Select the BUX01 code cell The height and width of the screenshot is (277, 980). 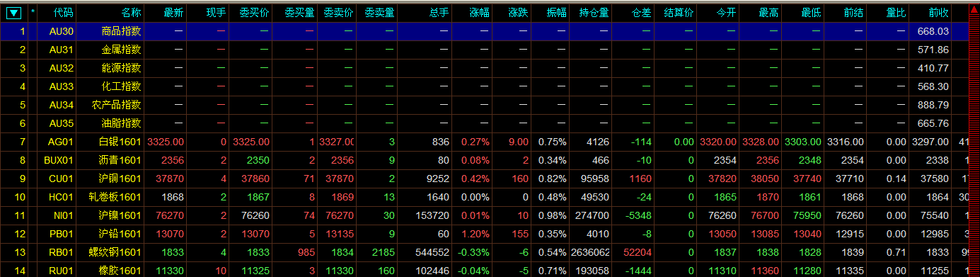click(x=59, y=160)
